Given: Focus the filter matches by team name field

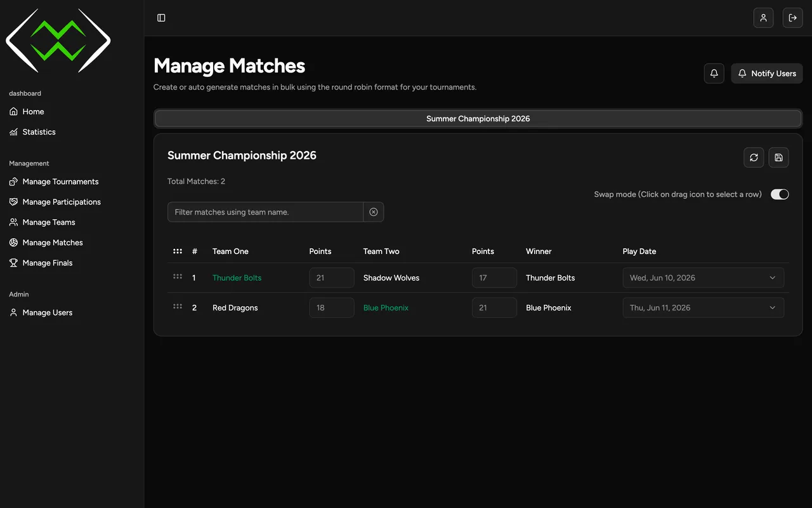Looking at the screenshot, I should coord(265,212).
